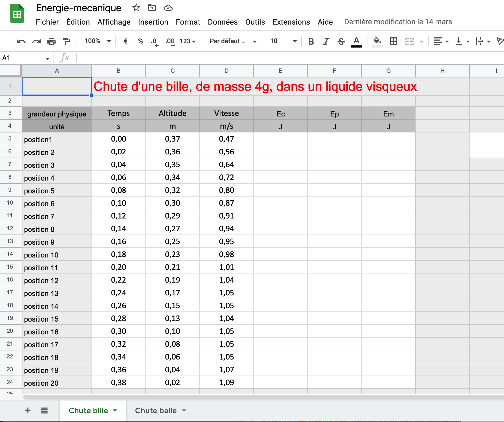Screen dimensions: 504x422
Task: Star the Energie-mecanique document
Action: point(136,8)
